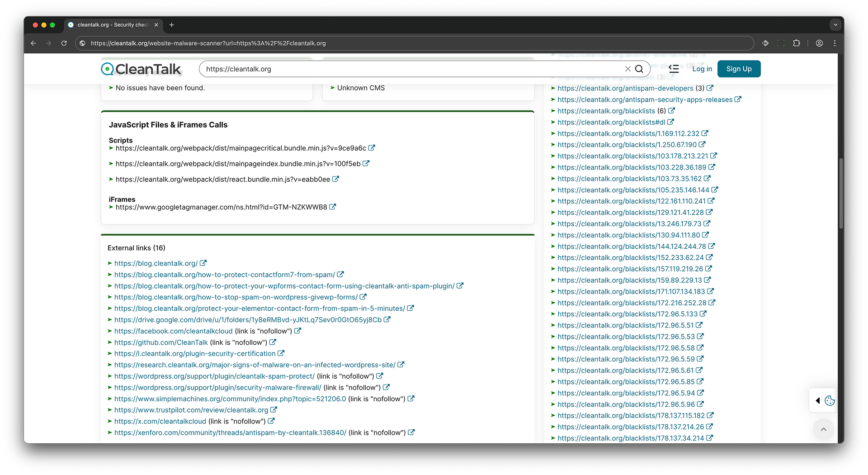This screenshot has width=868, height=475.
Task: Open the blacklists/172.96.5.133 link
Action: point(627,314)
